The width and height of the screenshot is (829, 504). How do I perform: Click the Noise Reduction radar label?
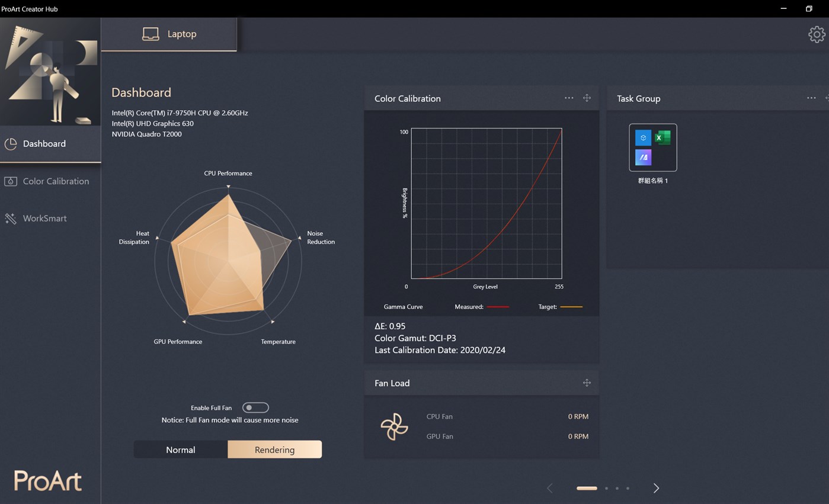pyautogui.click(x=321, y=237)
